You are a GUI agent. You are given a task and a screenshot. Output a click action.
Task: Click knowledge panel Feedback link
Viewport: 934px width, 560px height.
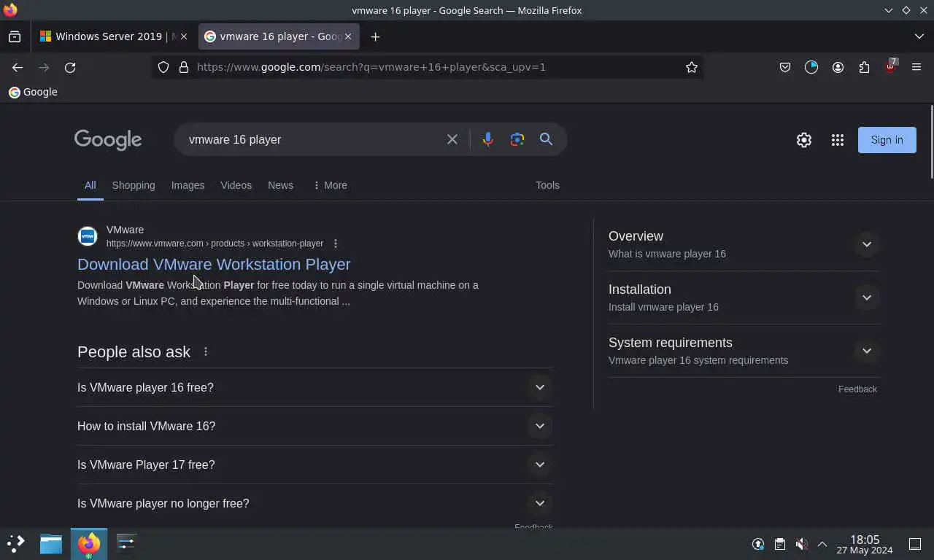click(x=857, y=389)
